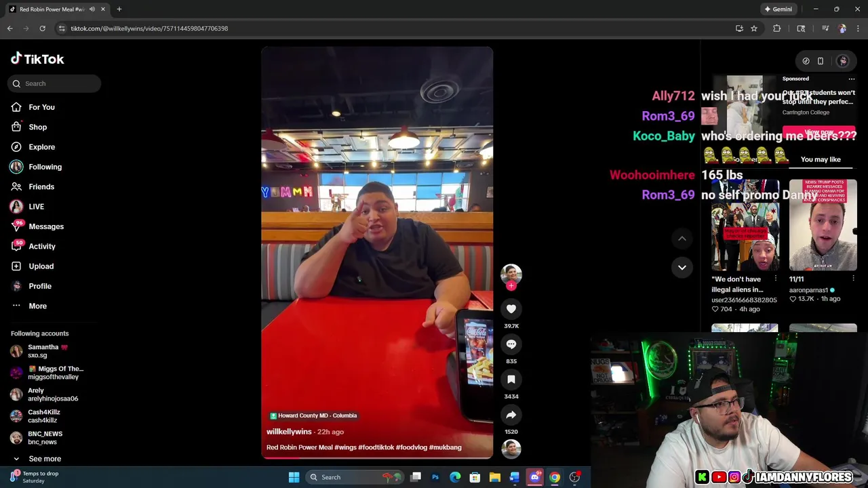Open the site information icon in the address bar

62,28
